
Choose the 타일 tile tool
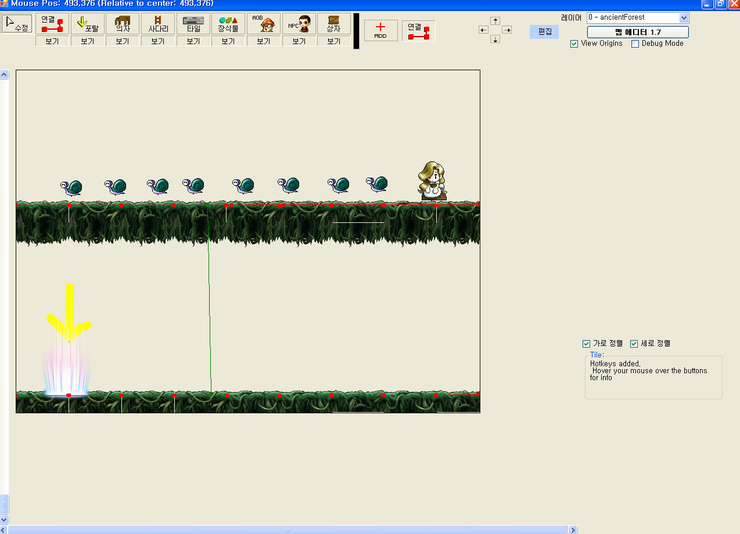193,24
